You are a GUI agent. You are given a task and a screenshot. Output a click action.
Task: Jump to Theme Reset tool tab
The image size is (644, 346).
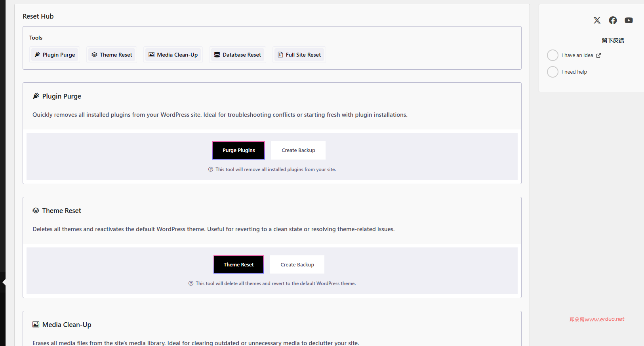112,55
